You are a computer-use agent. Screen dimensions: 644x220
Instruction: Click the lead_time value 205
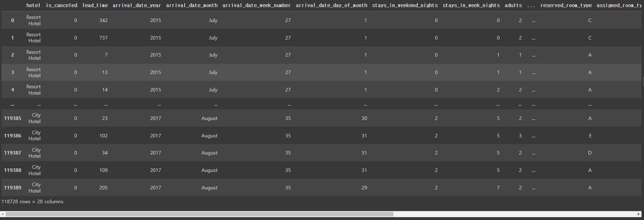tap(103, 188)
